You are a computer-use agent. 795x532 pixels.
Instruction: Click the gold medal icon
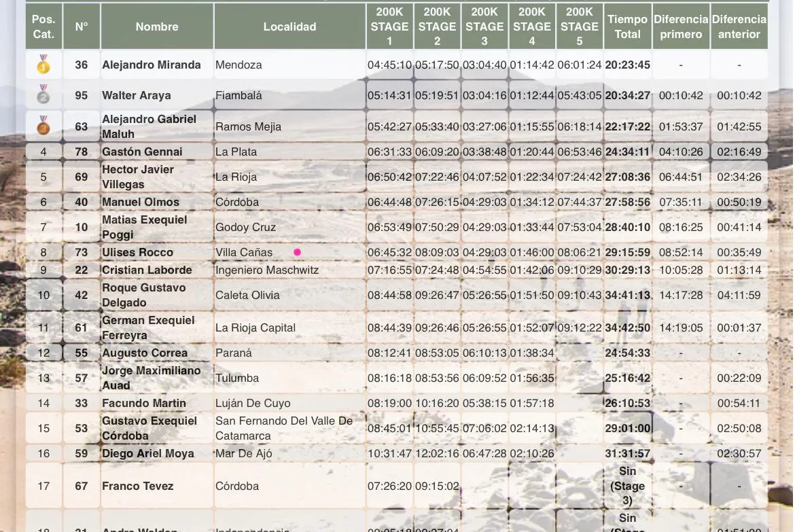pos(43,65)
